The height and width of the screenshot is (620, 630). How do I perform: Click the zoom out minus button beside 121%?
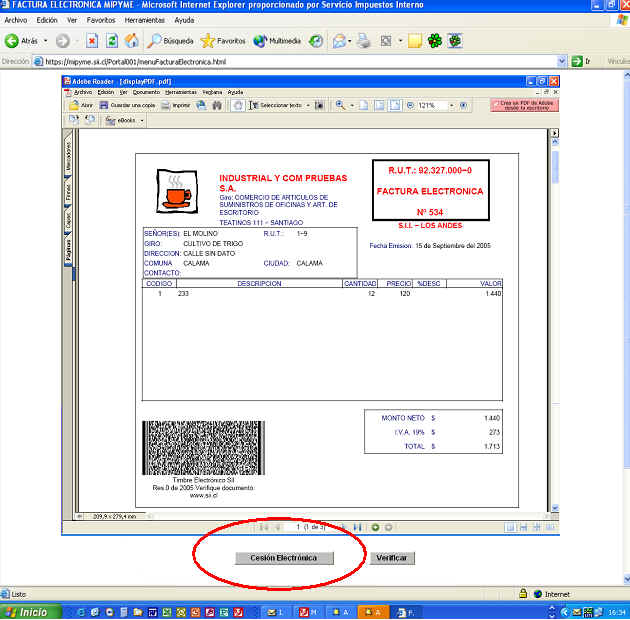pos(410,105)
